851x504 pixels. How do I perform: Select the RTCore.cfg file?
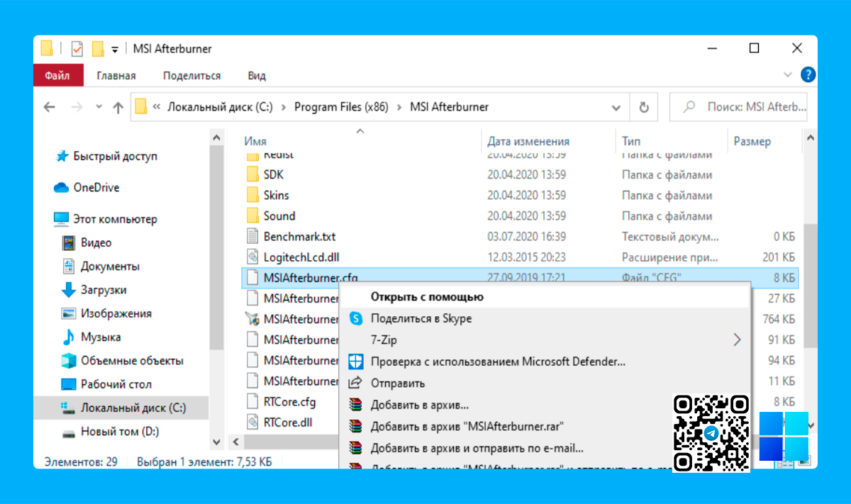[289, 402]
